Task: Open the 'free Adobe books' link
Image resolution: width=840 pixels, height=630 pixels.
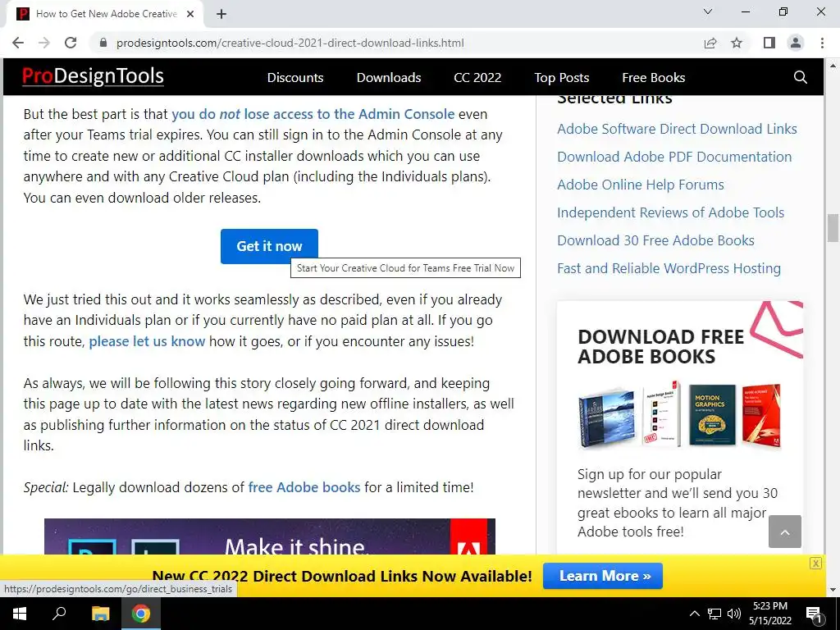Action: [x=304, y=487]
